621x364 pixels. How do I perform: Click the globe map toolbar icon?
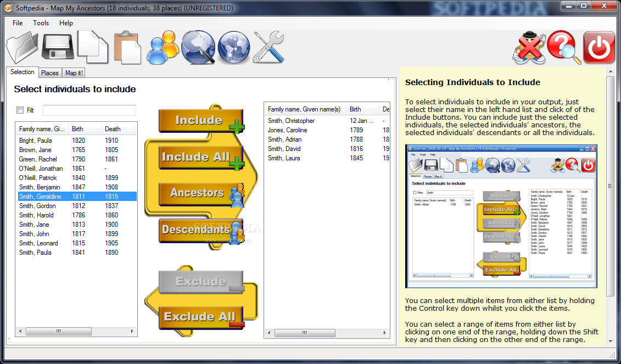234,48
